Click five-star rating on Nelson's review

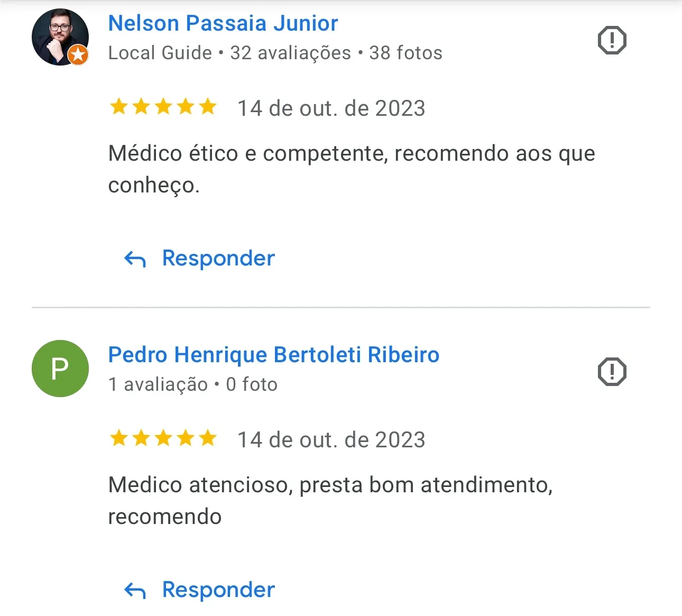click(163, 107)
